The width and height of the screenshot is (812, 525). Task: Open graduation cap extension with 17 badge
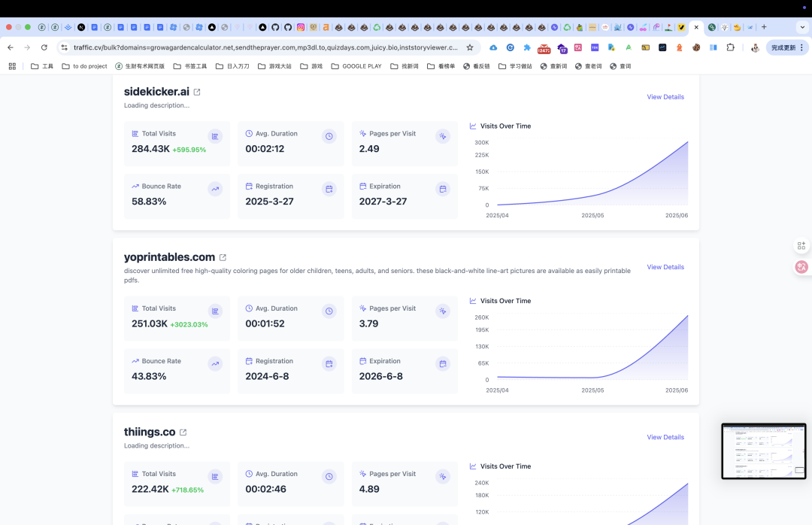click(562, 48)
